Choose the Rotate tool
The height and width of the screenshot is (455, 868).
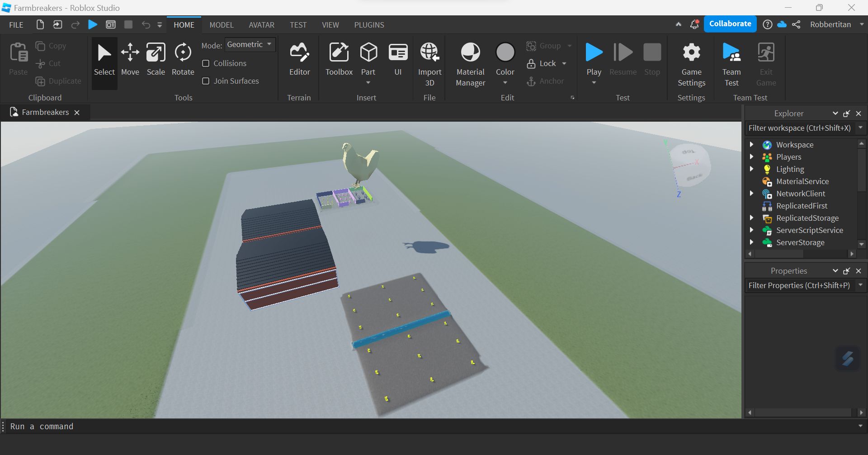(x=183, y=60)
